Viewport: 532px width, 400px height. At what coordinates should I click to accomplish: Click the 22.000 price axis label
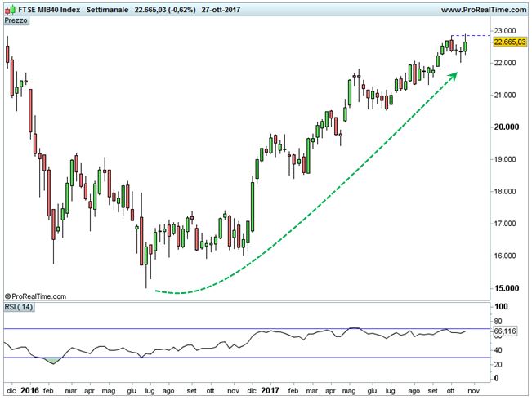pyautogui.click(x=505, y=63)
